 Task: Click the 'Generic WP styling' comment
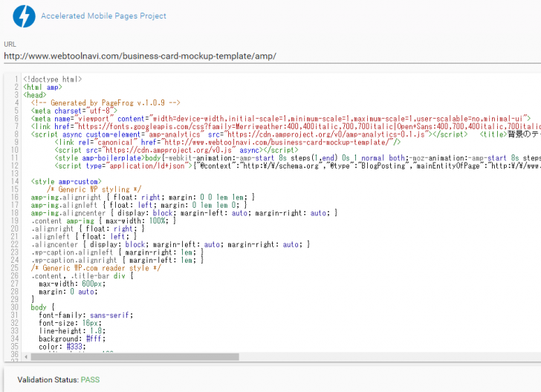[x=94, y=189]
